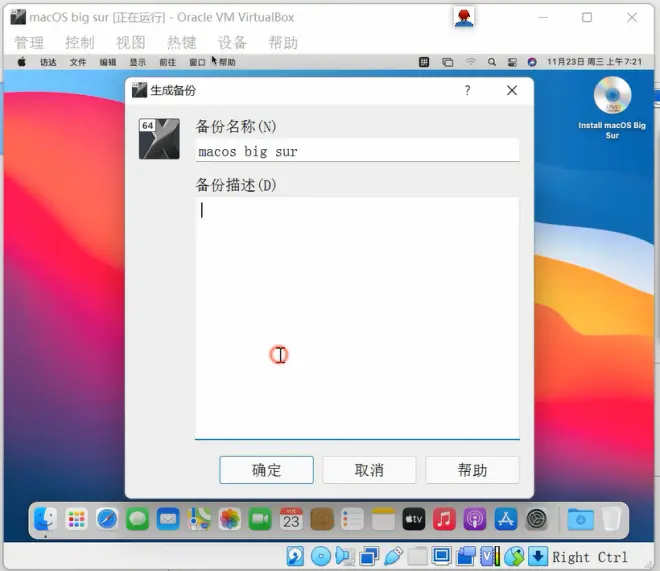Image resolution: width=660 pixels, height=571 pixels.
Task: Open System Preferences from the dock
Action: click(x=536, y=519)
